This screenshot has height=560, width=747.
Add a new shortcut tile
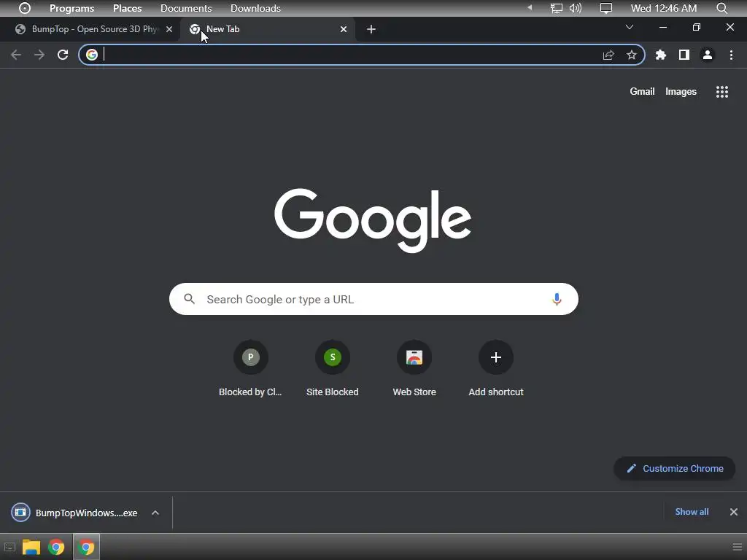496,368
